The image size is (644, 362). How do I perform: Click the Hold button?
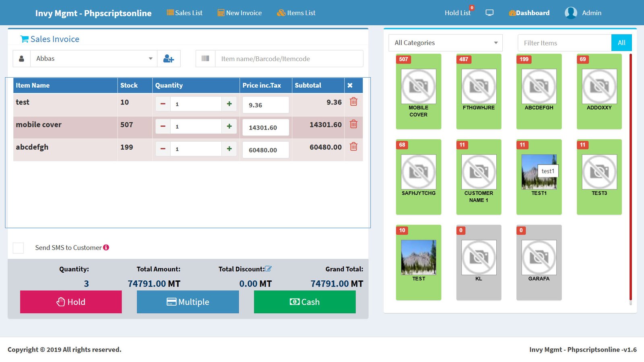tap(71, 302)
